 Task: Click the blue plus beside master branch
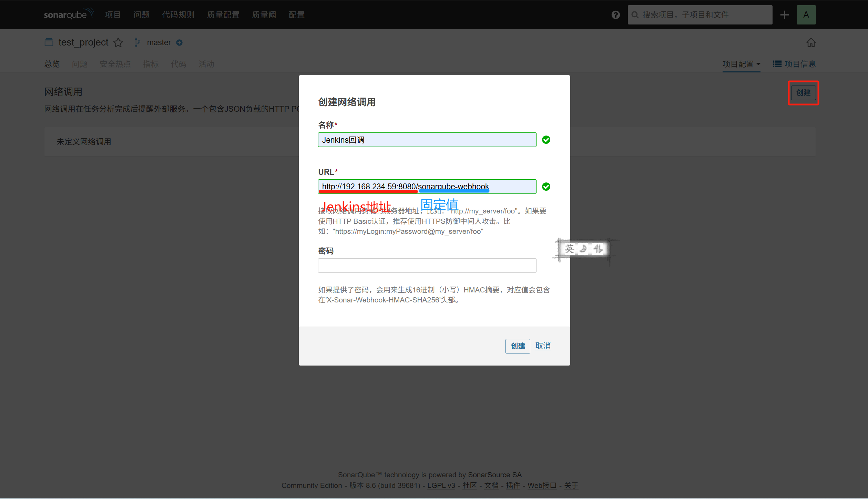(179, 42)
